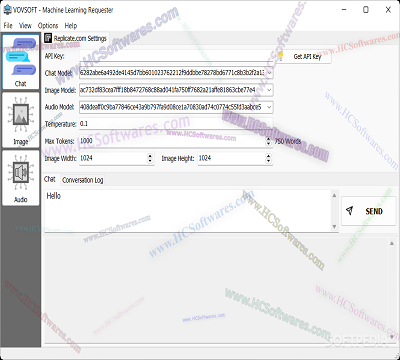Click the message box scrollbar up arrow
The width and height of the screenshot is (400, 360).
[334, 195]
